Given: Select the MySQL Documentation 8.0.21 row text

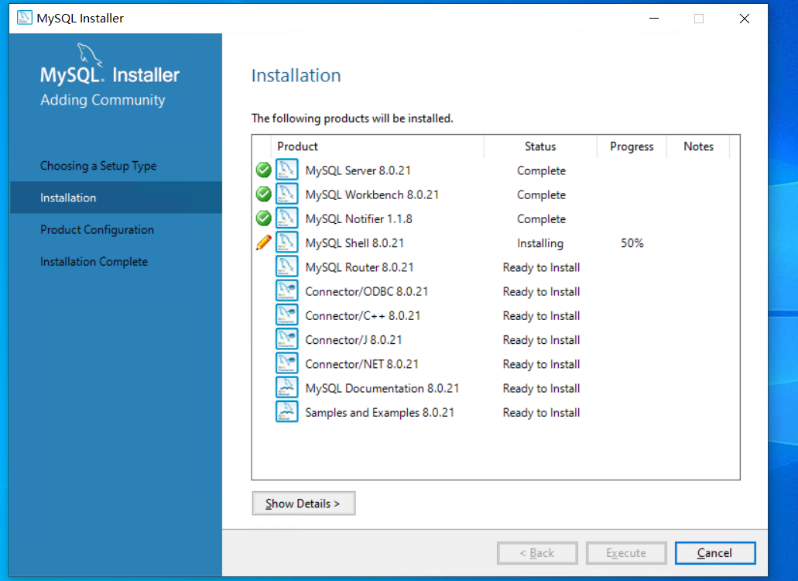Looking at the screenshot, I should 382,388.
